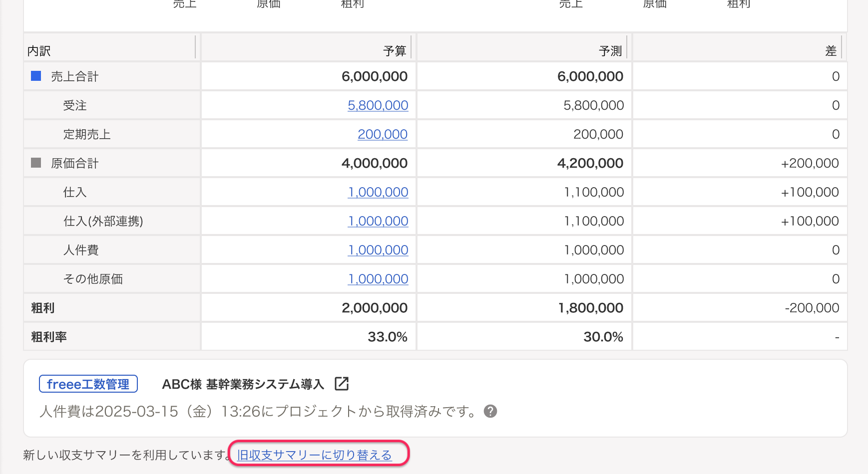Viewport: 868px width, 474px height.
Task: Click the help question mark icon
Action: [490, 411]
